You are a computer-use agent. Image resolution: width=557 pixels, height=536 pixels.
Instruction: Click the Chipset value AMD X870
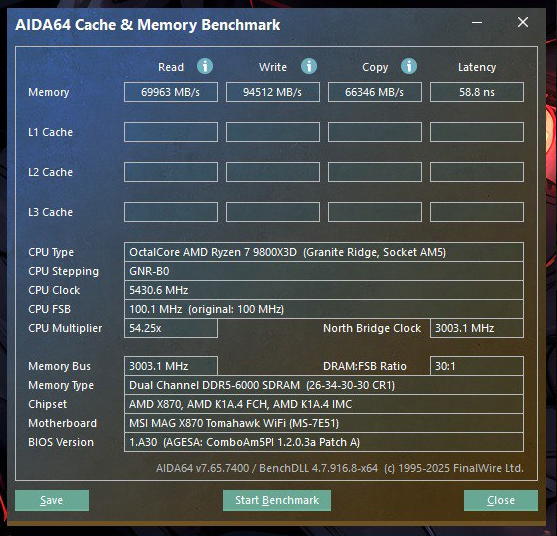[324, 404]
